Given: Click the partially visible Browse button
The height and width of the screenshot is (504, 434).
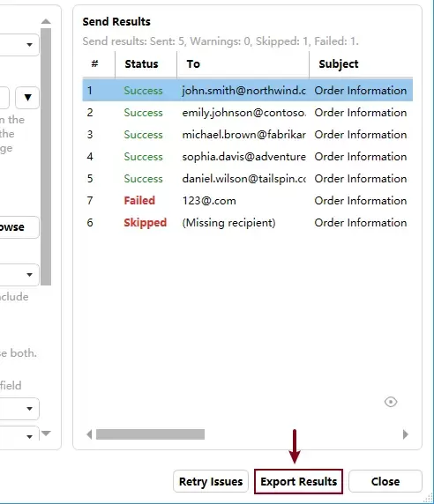Looking at the screenshot, I should pos(19,227).
